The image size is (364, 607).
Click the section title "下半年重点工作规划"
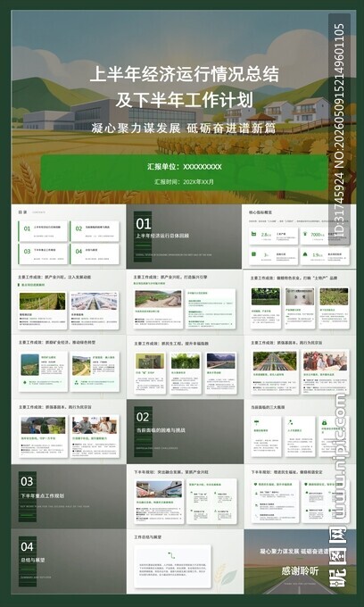tap(43, 495)
